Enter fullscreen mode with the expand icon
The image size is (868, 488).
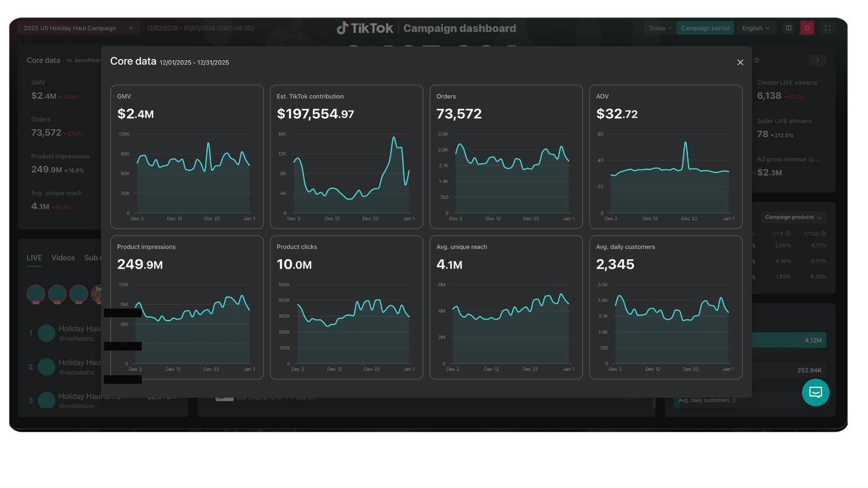[x=827, y=28]
